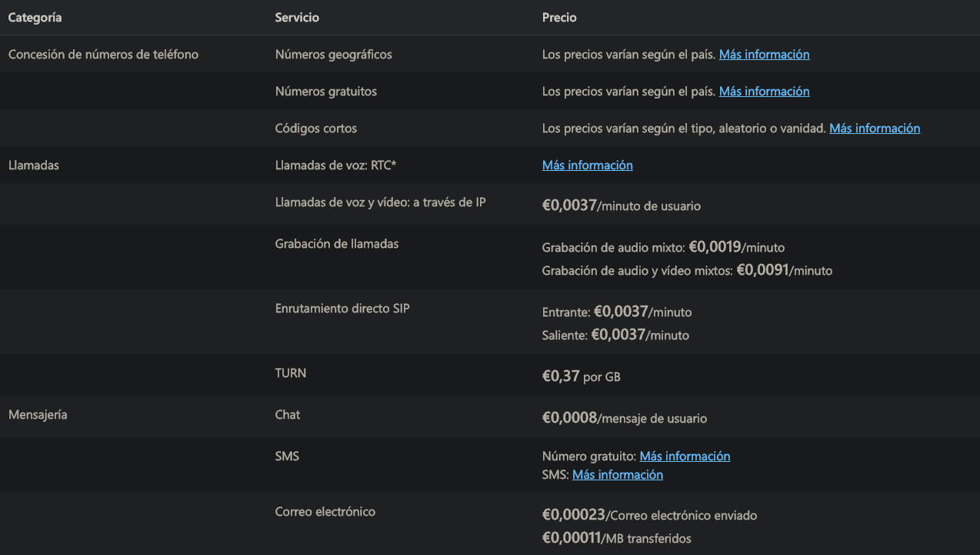Click the Enrutamiento directo SIP service name
This screenshot has height=555, width=980.
click(342, 309)
